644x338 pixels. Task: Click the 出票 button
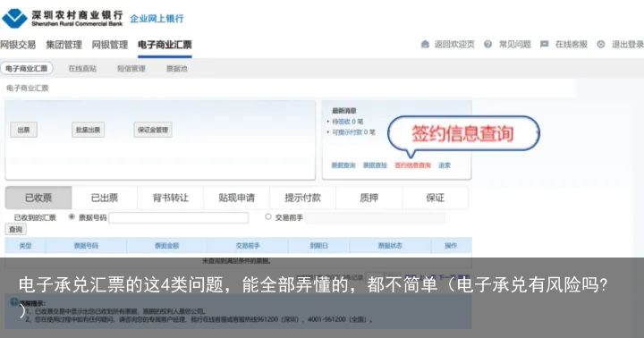pyautogui.click(x=24, y=130)
